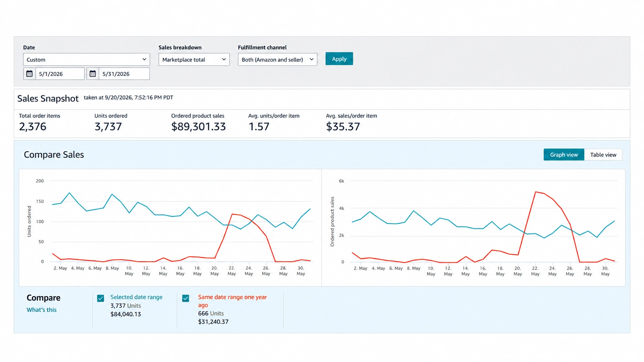The width and height of the screenshot is (644, 362).
Task: Click the $31,240.37 last year sales value
Action: 213,322
